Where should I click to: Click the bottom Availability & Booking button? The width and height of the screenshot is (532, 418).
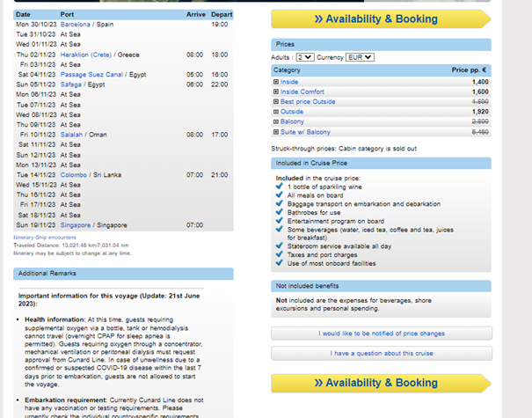click(x=381, y=383)
